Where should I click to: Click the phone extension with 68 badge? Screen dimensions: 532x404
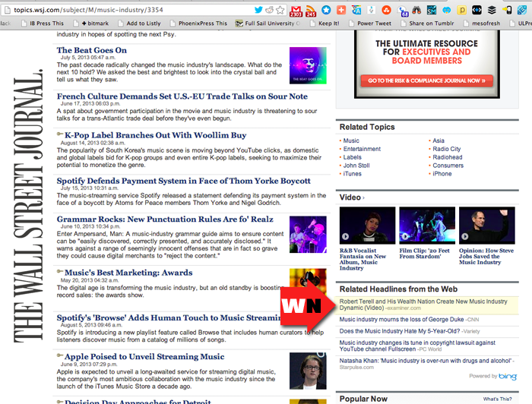(403, 11)
